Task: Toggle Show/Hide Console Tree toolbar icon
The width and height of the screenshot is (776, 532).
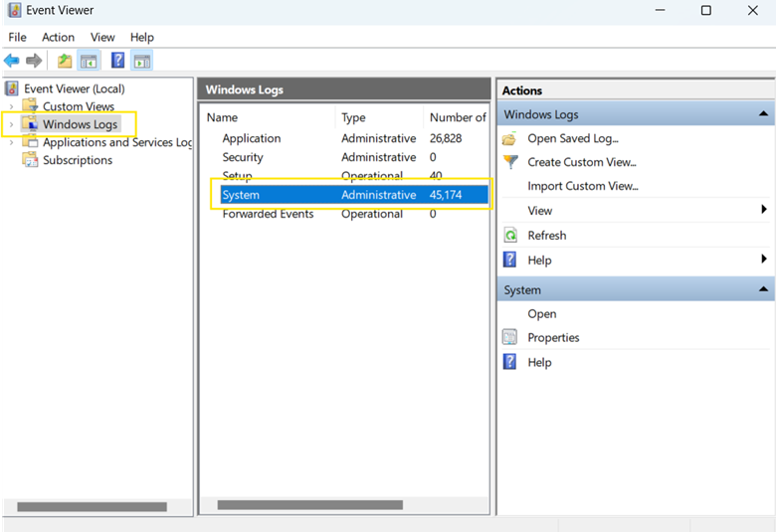Action: click(89, 61)
